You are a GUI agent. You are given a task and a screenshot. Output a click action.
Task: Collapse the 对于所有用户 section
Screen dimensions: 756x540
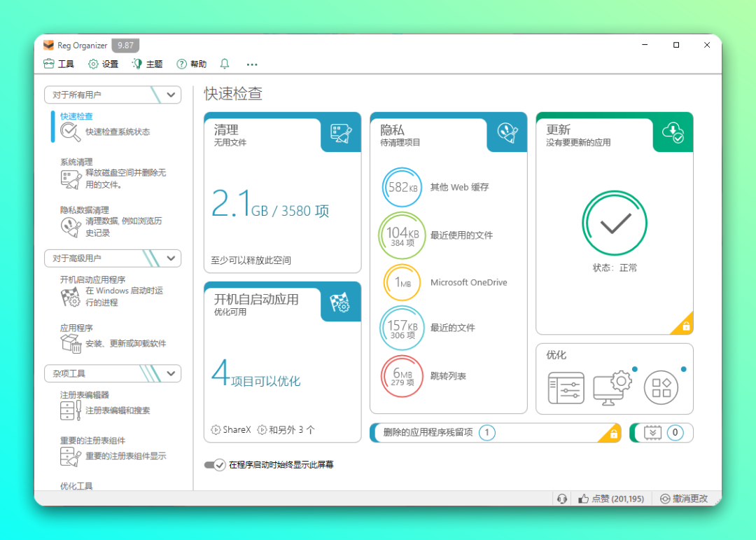click(x=171, y=95)
